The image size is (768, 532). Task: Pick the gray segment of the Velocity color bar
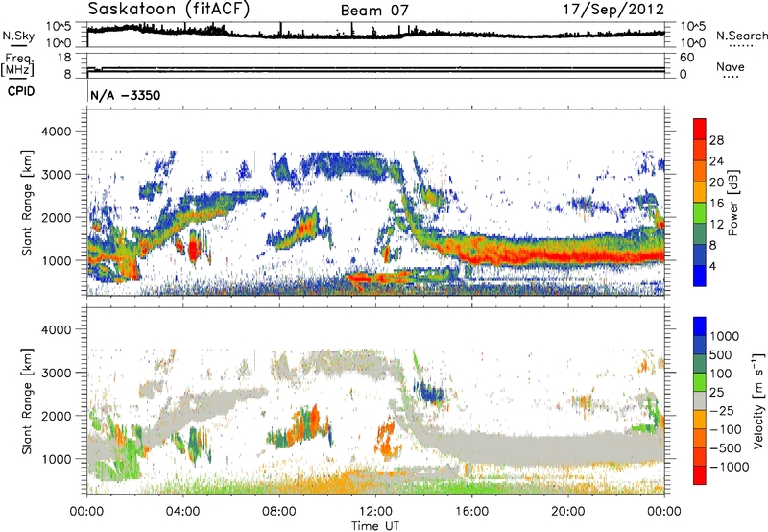pos(700,400)
